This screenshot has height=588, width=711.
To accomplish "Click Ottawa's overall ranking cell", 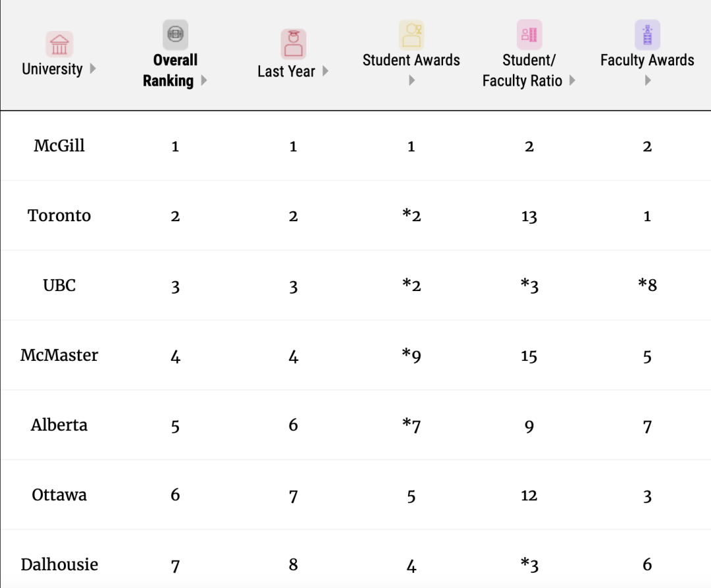I will tap(175, 495).
